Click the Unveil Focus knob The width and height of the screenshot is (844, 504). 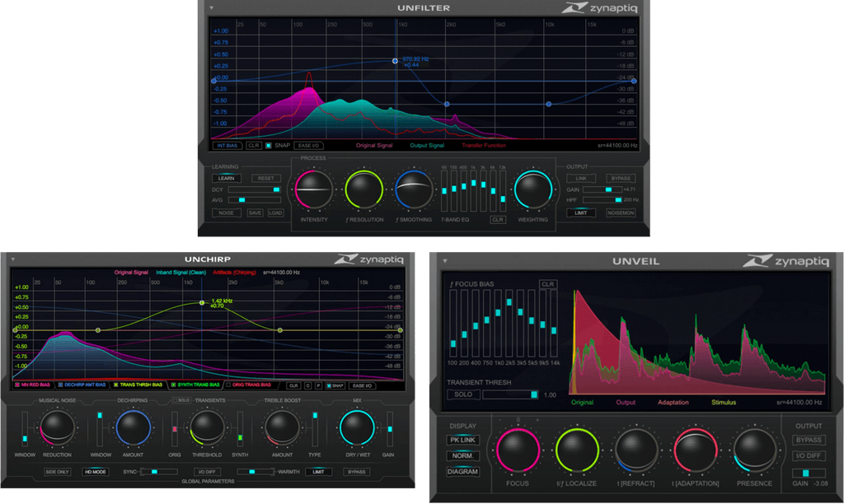(518, 450)
